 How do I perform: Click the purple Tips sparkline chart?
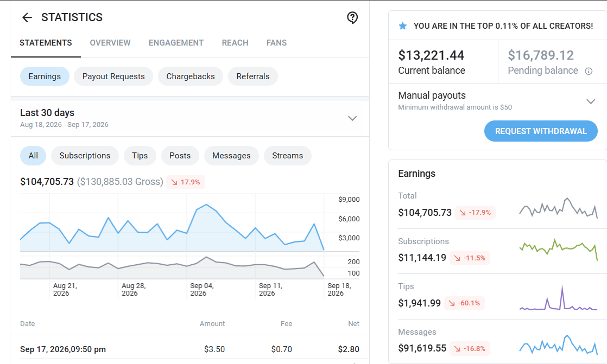tap(558, 298)
